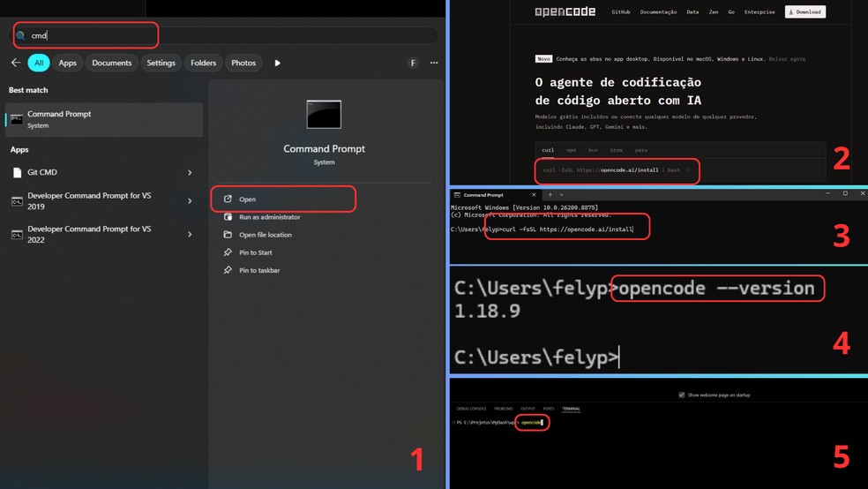Screen dimensions: 868x489
Task: Copy the curl install command icon
Action: pyautogui.click(x=687, y=170)
